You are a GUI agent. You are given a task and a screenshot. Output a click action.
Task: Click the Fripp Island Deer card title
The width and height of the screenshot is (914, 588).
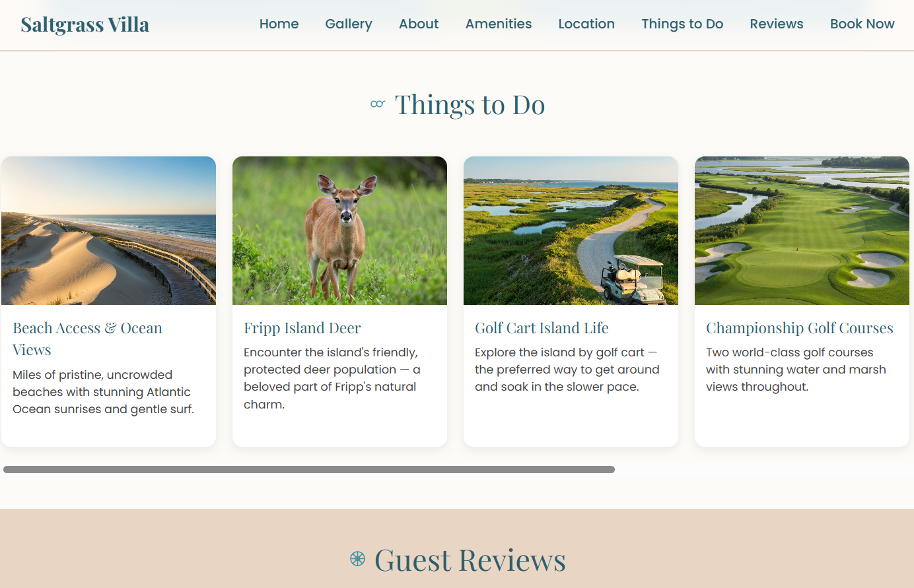[x=302, y=328]
